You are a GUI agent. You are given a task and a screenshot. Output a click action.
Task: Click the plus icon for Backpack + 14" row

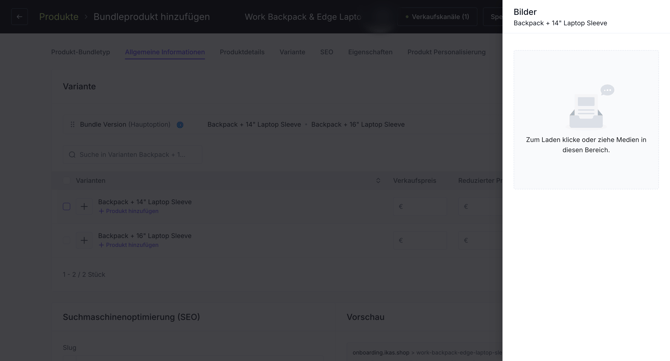[84, 207]
